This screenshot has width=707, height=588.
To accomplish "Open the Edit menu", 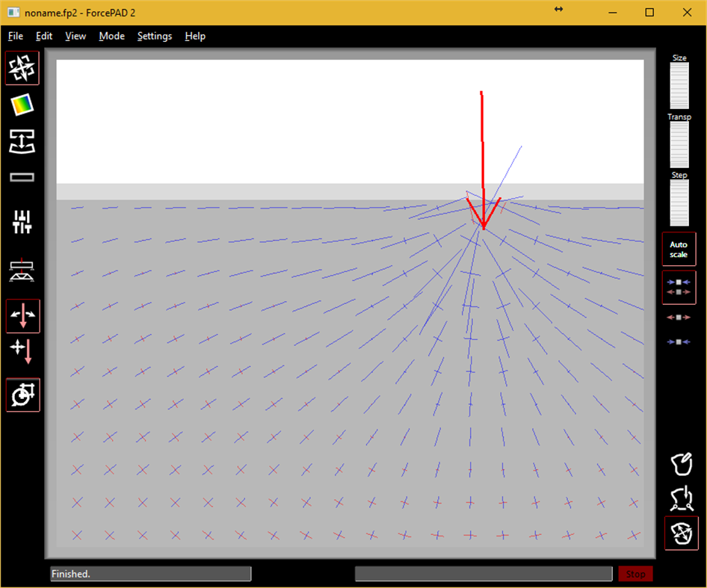I will click(43, 36).
